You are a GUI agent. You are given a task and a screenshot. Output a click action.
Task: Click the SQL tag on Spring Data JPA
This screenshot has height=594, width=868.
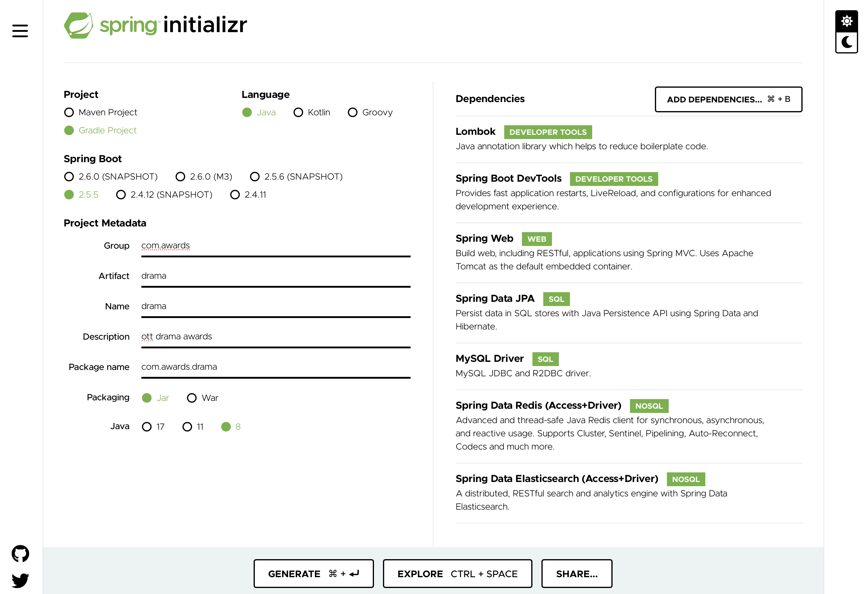pos(556,299)
